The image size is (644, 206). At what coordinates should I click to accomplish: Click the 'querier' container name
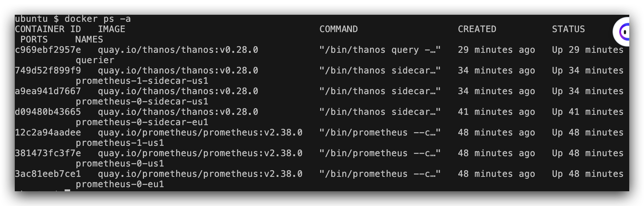tap(95, 60)
